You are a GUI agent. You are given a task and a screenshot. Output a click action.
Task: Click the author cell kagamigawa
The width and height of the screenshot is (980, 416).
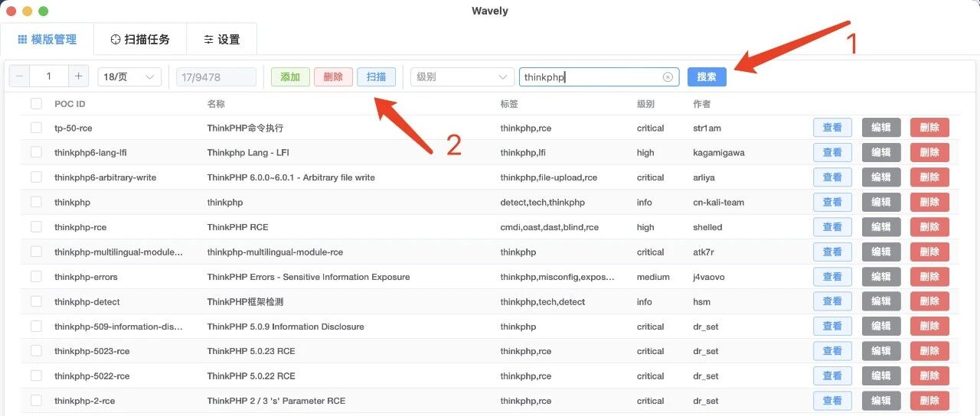point(718,152)
